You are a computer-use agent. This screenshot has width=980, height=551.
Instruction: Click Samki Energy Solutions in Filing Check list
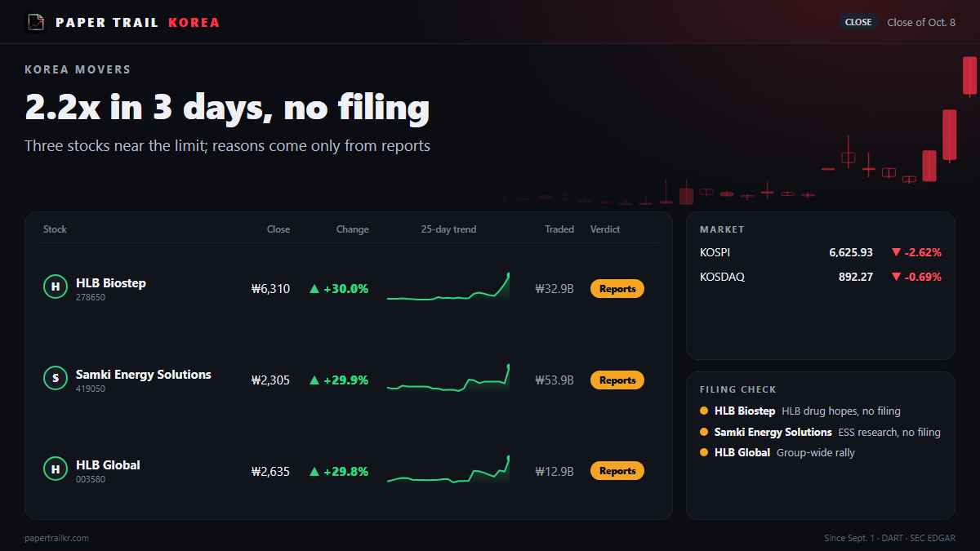pyautogui.click(x=773, y=432)
